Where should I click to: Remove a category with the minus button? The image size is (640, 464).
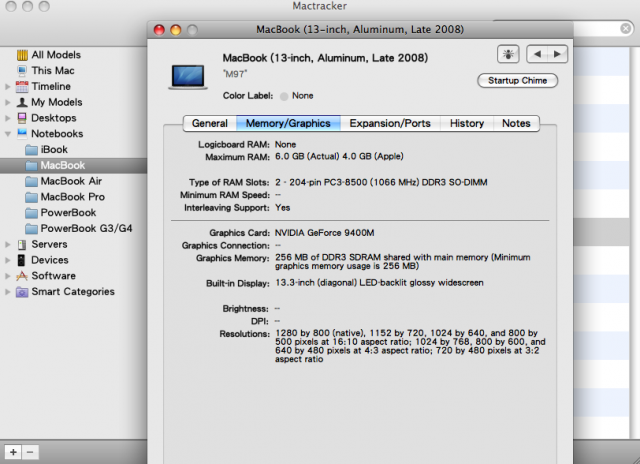30,452
